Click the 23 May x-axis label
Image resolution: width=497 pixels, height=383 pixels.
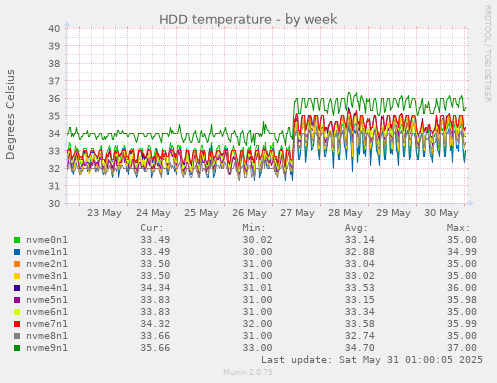click(104, 213)
